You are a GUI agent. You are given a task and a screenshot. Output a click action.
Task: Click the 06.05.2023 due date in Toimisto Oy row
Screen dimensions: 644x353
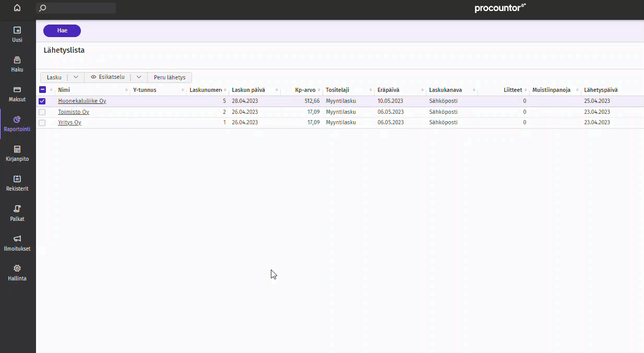[x=390, y=112]
